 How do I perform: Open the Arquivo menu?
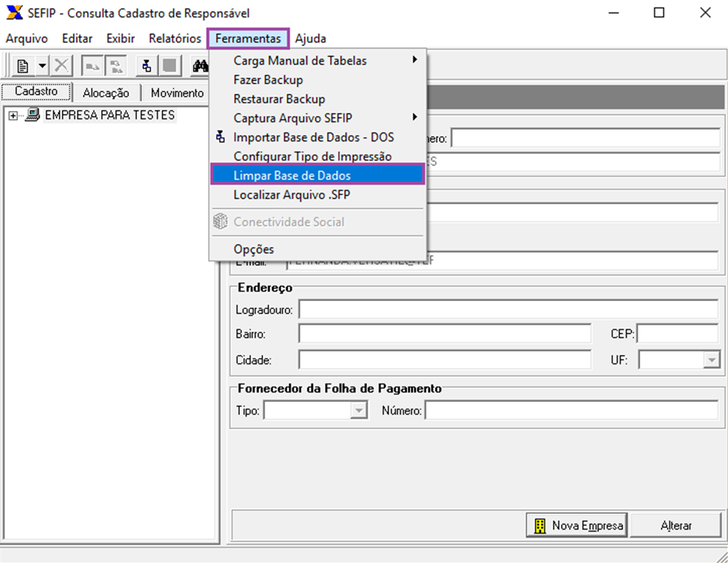[27, 39]
